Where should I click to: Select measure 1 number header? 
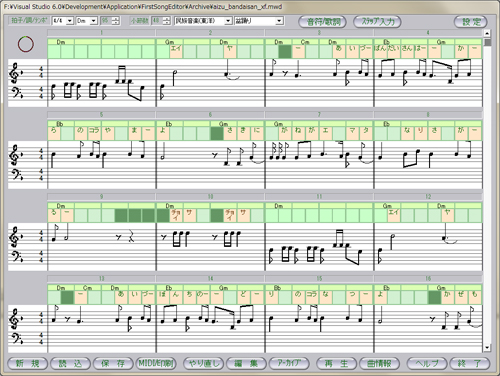(x=101, y=33)
